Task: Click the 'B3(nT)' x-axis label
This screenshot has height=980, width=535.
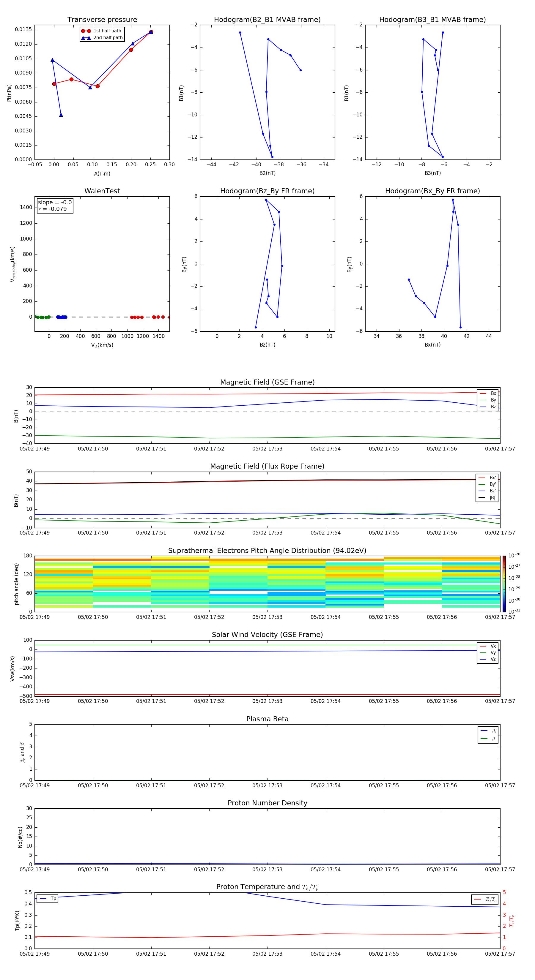Action: pos(432,173)
